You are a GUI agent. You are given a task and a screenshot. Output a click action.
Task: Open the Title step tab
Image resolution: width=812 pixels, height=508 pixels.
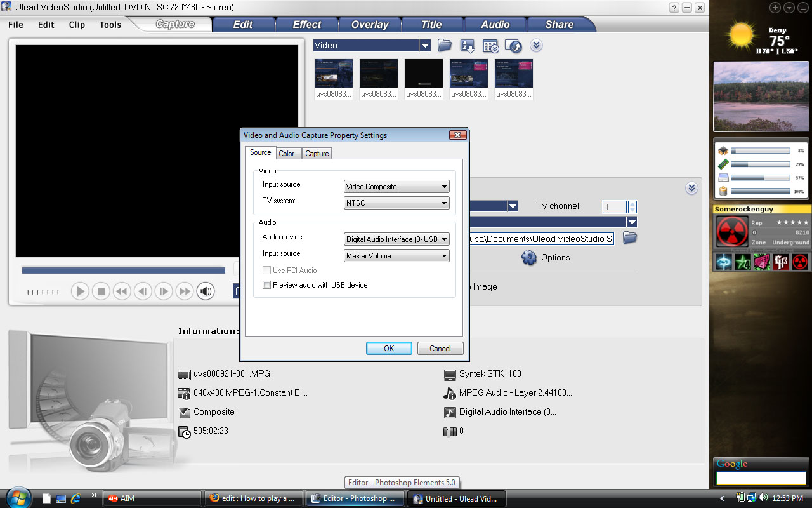point(431,25)
